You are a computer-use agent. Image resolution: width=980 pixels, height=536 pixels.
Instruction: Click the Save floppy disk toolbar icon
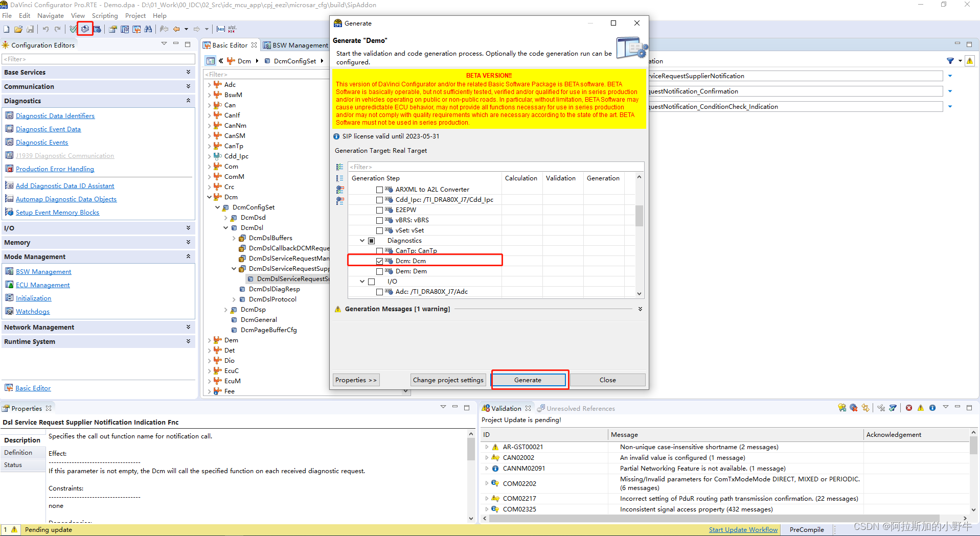click(x=30, y=29)
